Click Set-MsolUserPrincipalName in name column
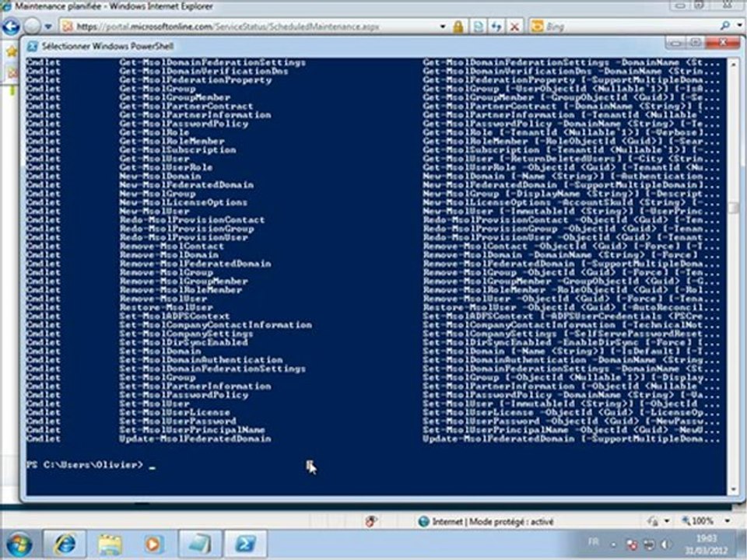Screen dimensions: 747x560 tap(192, 430)
